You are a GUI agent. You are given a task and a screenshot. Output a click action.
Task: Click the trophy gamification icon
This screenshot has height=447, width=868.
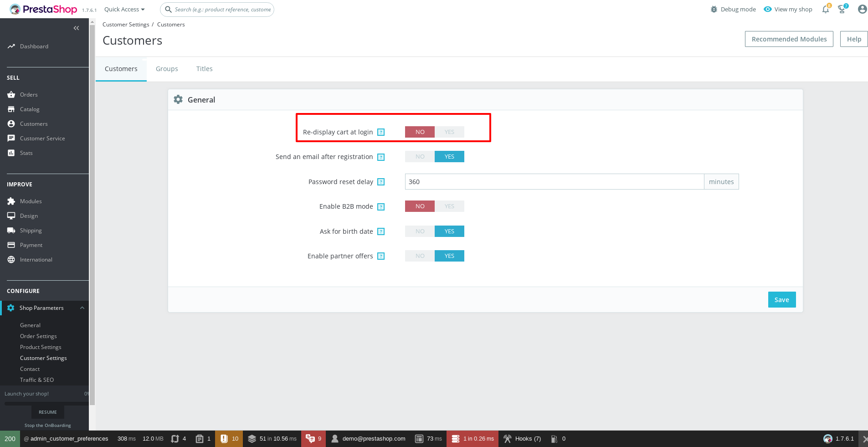[842, 9]
